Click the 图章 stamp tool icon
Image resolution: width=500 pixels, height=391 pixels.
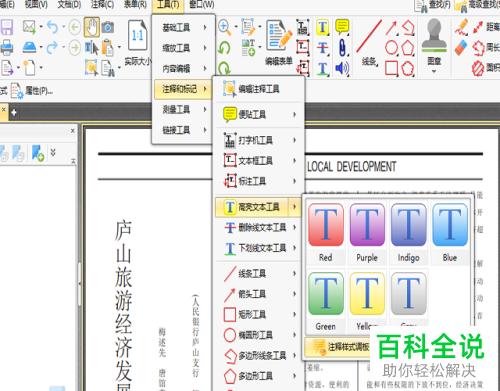434,36
